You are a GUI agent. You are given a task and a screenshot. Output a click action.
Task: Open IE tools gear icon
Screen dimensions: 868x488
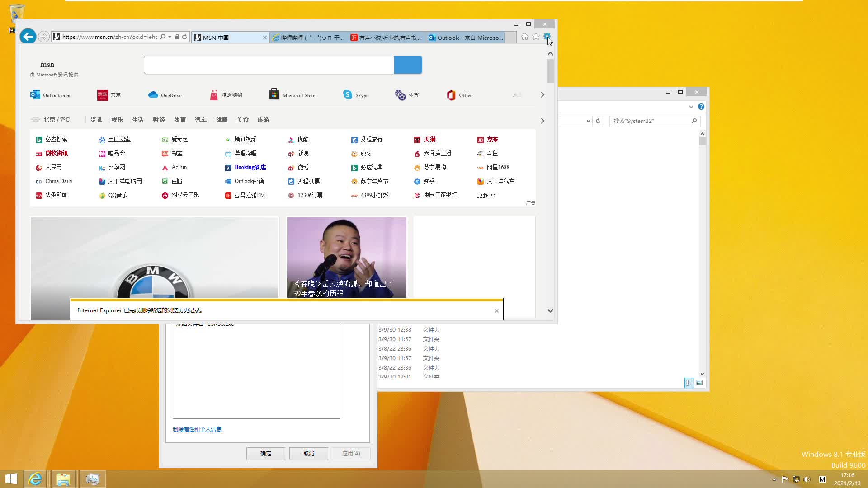click(547, 37)
